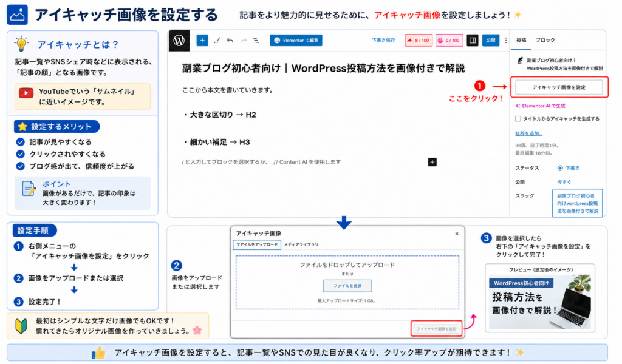622x364 pixels.
Task: Click the note icon beside ポイント
Action: point(29,189)
